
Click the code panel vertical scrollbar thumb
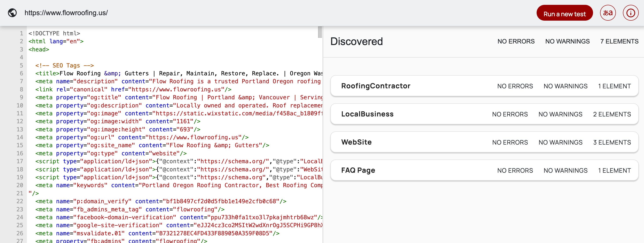(x=320, y=32)
